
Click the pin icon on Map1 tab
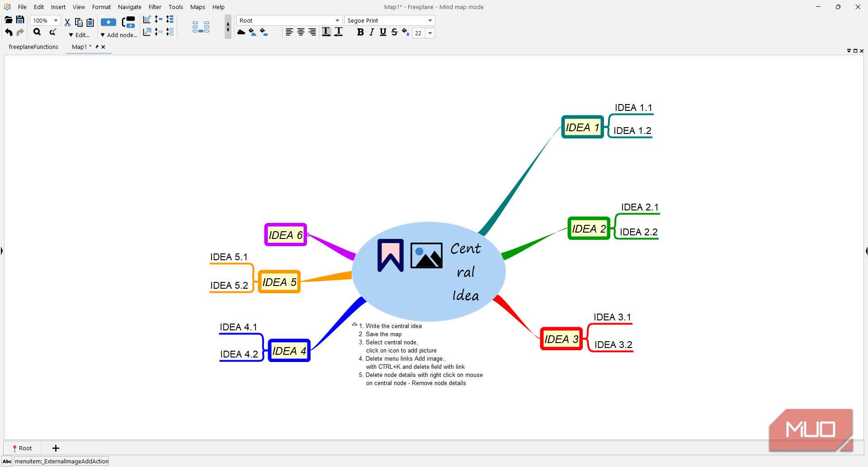[x=97, y=47]
